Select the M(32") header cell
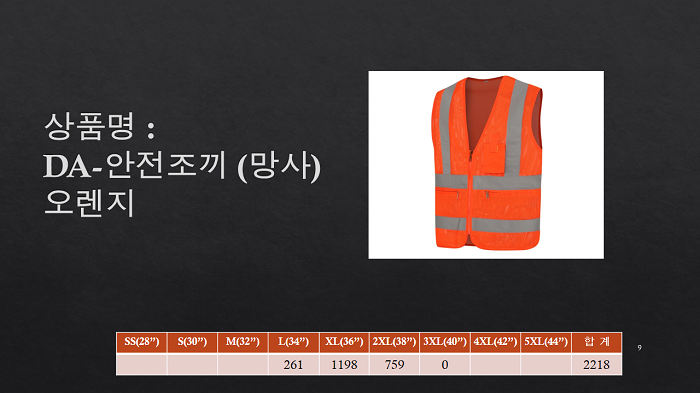This screenshot has height=393, width=700. point(243,343)
